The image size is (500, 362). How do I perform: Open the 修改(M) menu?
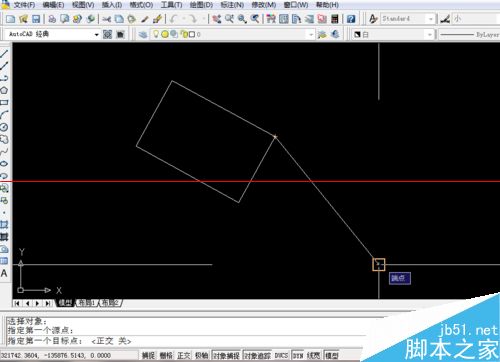[x=263, y=5]
